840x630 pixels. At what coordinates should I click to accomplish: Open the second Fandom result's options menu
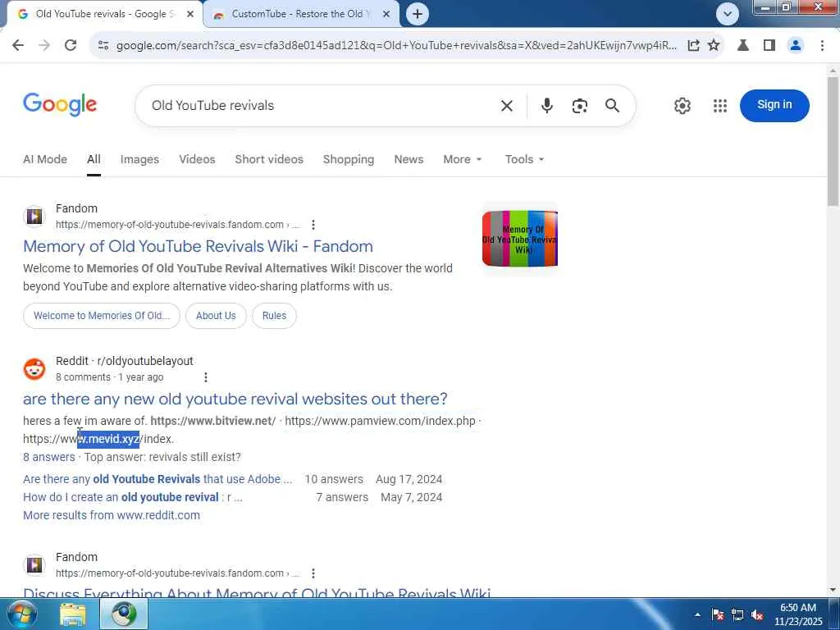pos(313,573)
